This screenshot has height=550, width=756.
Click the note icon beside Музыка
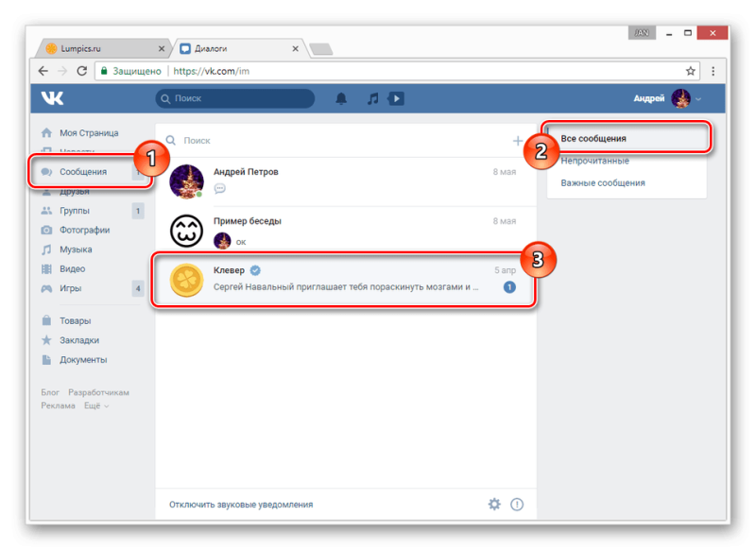46,249
